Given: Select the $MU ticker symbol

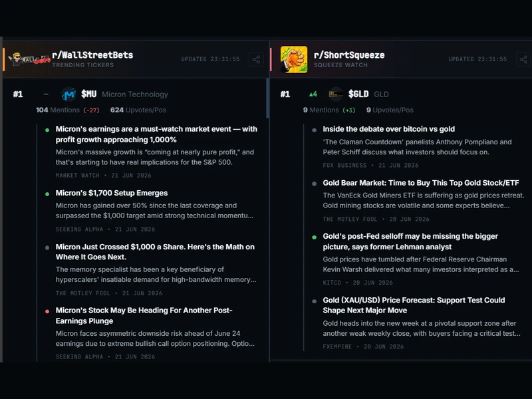Looking at the screenshot, I should 89,94.
